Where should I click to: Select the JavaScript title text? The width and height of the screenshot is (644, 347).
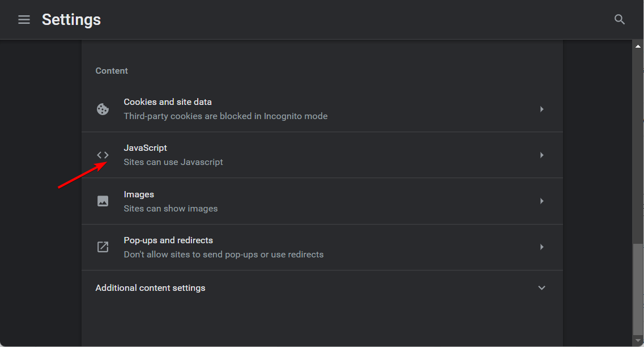pyautogui.click(x=146, y=148)
